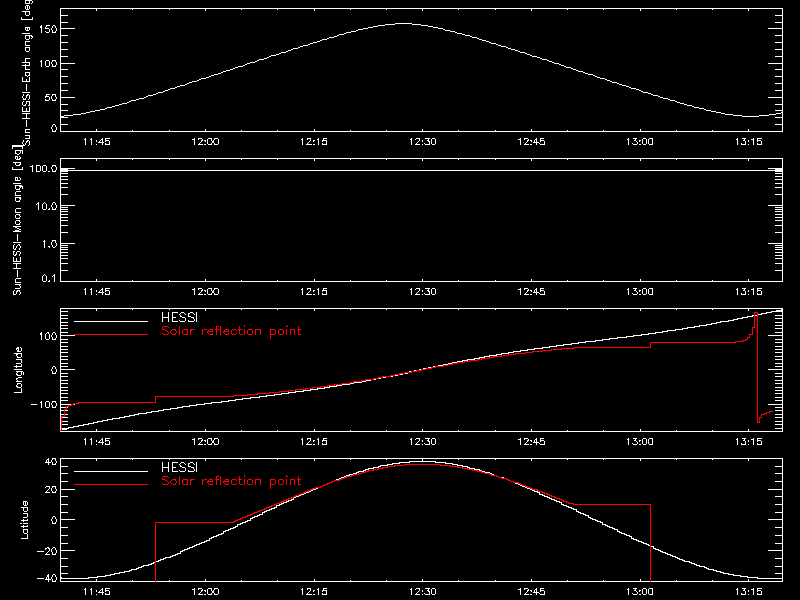Screen dimensions: 800x600
Task: Click the 12:30 time label under Latitude plot
Action: tap(422, 592)
